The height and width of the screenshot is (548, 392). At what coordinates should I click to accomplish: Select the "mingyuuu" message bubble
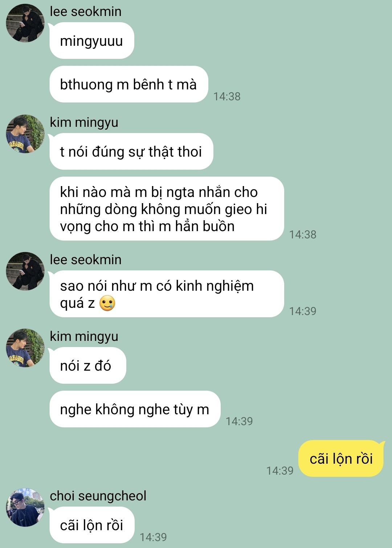(x=92, y=41)
